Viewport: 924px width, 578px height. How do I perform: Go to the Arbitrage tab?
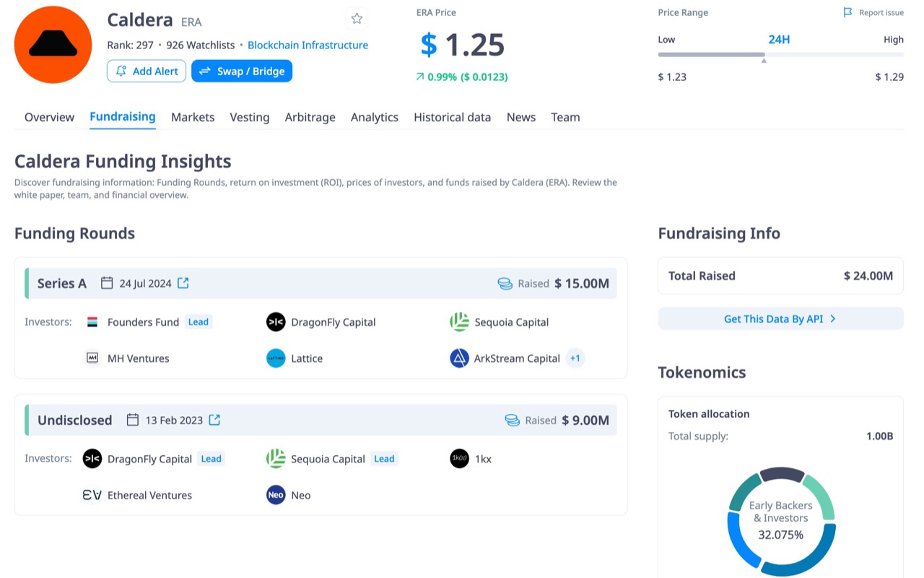310,117
